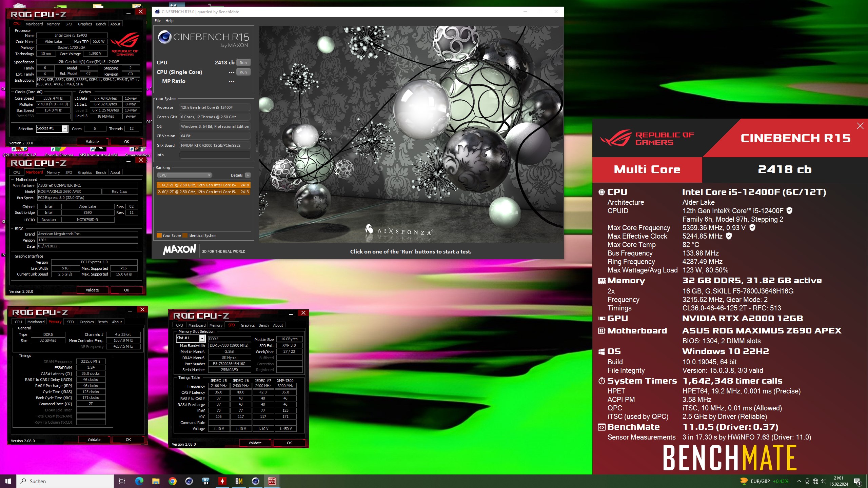
Task: Click the Memory module icon in BenchMate panel
Action: (601, 281)
